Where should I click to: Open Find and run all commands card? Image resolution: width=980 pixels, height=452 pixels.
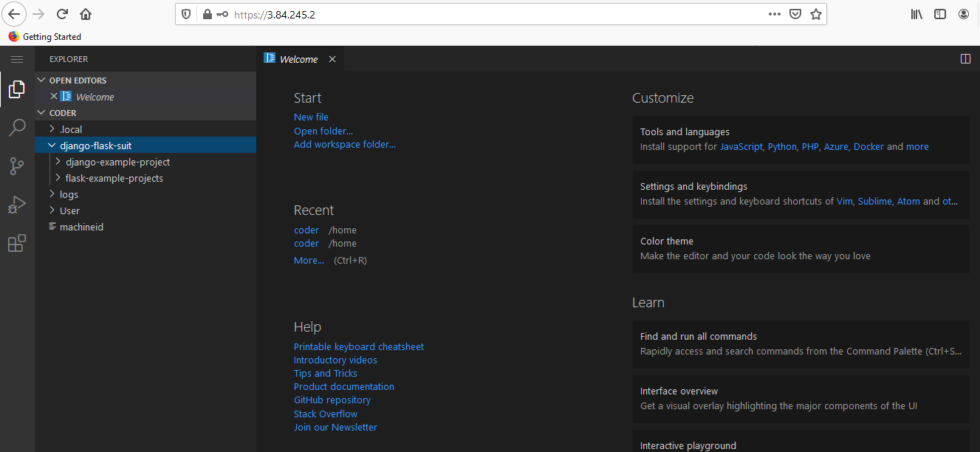[x=801, y=344]
